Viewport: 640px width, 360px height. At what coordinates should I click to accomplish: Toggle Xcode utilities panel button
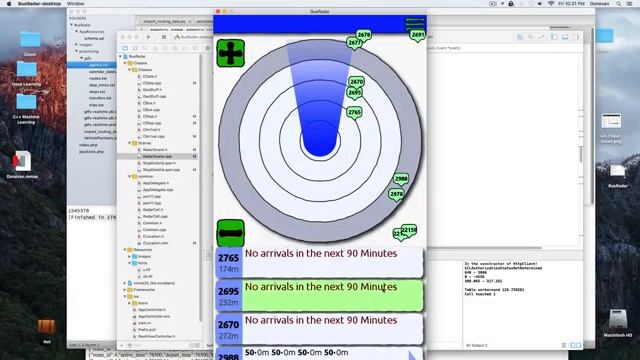tap(575, 37)
